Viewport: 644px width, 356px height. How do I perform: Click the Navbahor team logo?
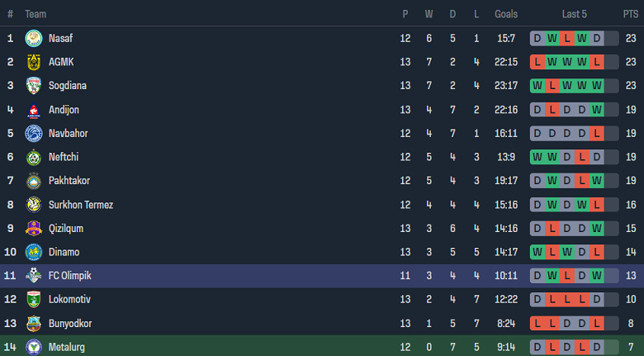(34, 134)
